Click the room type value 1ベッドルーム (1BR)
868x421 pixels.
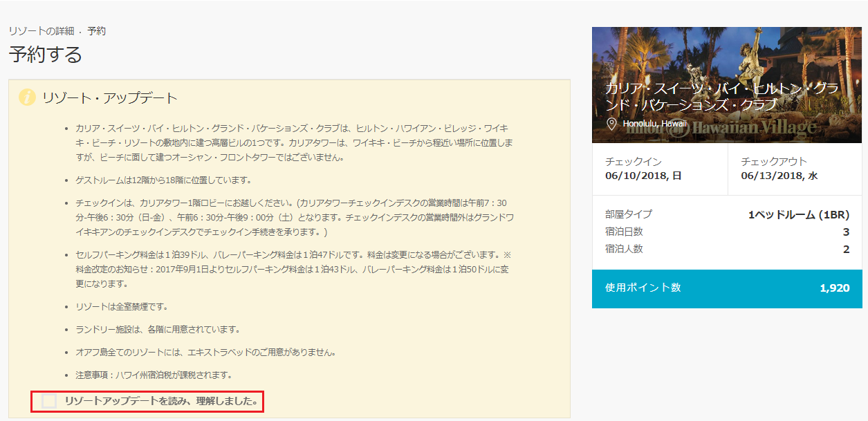(x=799, y=214)
